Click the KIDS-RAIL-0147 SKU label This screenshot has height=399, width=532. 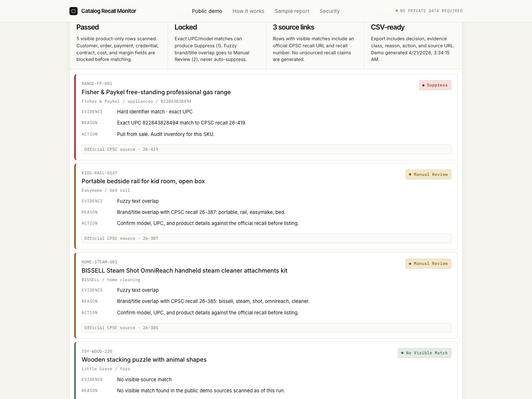99,173
